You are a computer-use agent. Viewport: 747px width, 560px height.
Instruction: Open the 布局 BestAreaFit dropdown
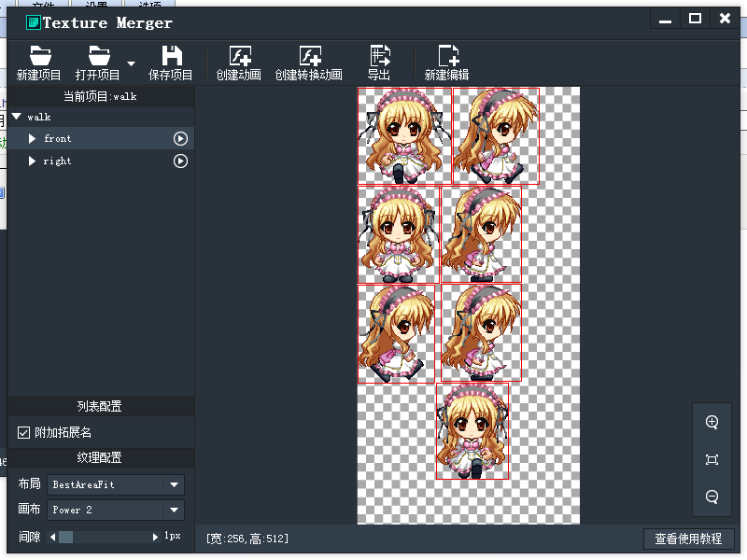tap(116, 484)
